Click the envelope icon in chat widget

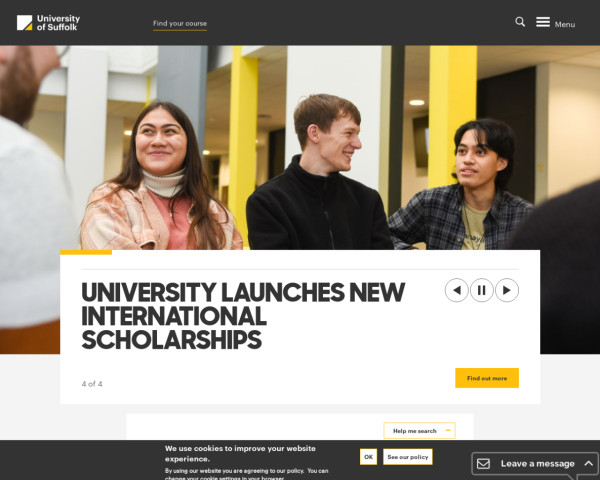(483, 464)
